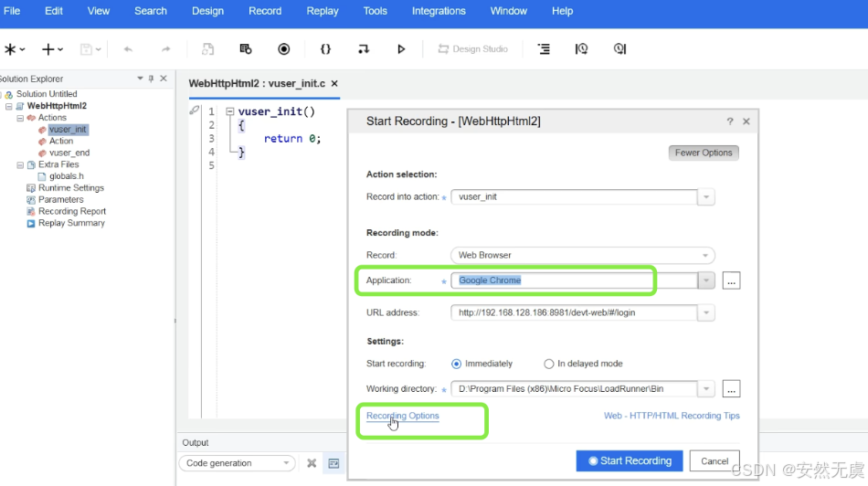Open the Code generation output dropdown
The image size is (868, 486).
click(x=237, y=463)
